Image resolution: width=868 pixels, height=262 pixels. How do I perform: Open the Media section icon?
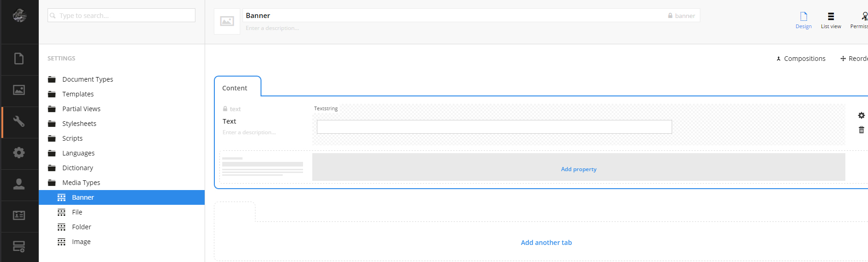click(19, 90)
